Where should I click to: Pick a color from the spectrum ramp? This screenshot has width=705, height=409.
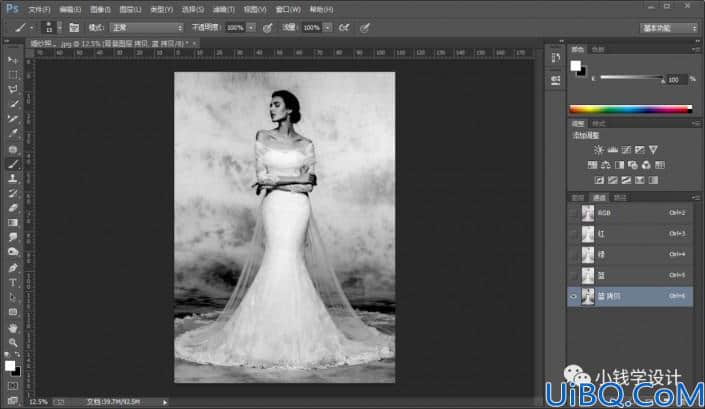pos(629,109)
